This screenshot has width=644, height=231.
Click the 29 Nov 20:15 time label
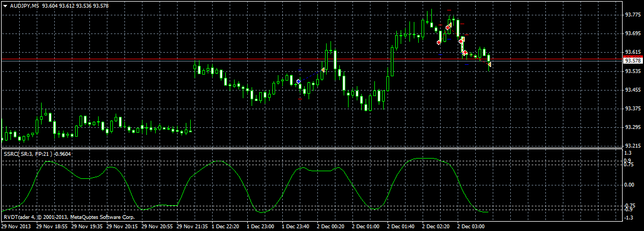coord(121,227)
